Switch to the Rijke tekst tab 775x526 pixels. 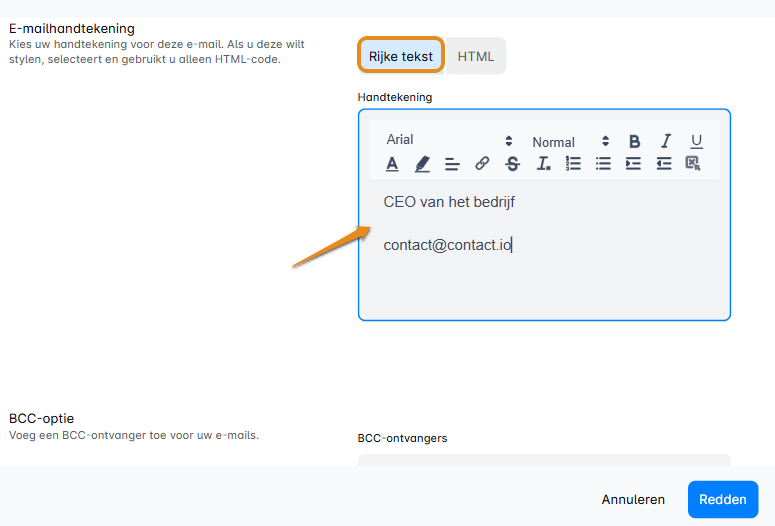401,56
